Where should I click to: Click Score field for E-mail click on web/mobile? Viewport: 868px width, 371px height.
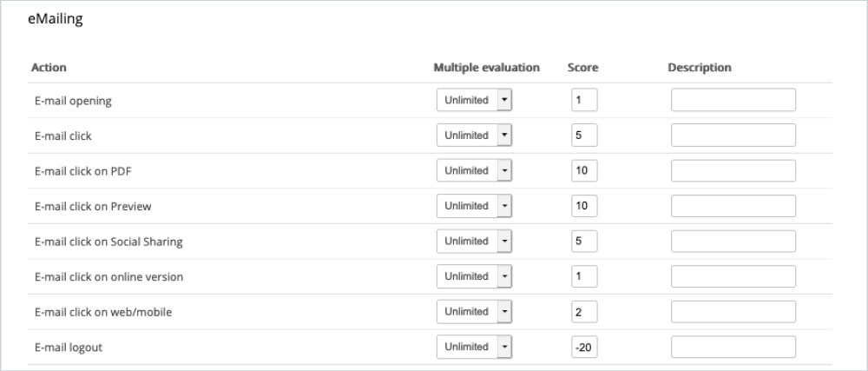(584, 311)
